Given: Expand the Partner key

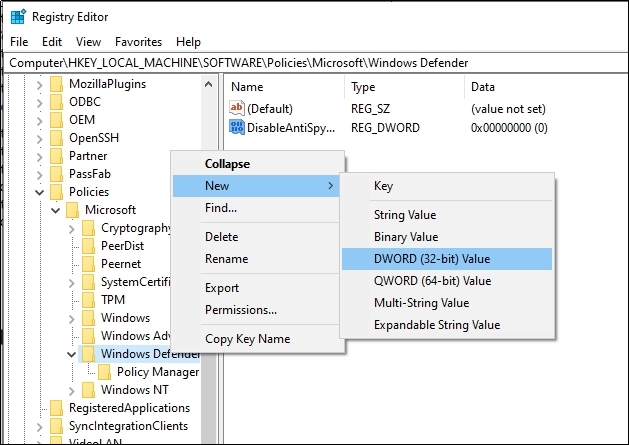Looking at the screenshot, I should tap(39, 157).
